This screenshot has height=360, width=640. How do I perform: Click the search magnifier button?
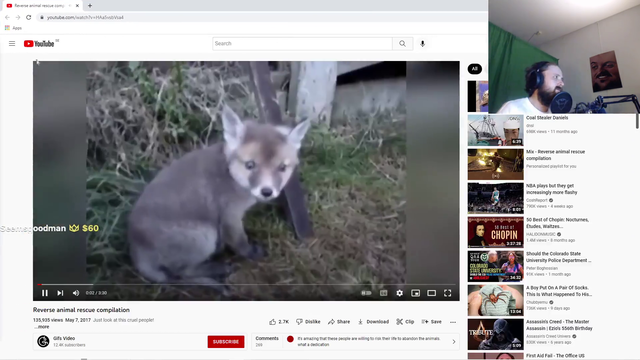click(x=402, y=44)
